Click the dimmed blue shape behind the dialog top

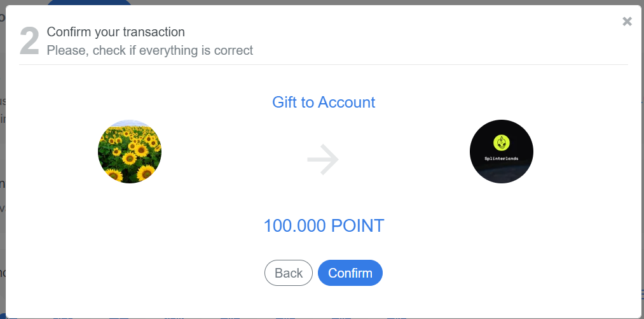point(89,3)
